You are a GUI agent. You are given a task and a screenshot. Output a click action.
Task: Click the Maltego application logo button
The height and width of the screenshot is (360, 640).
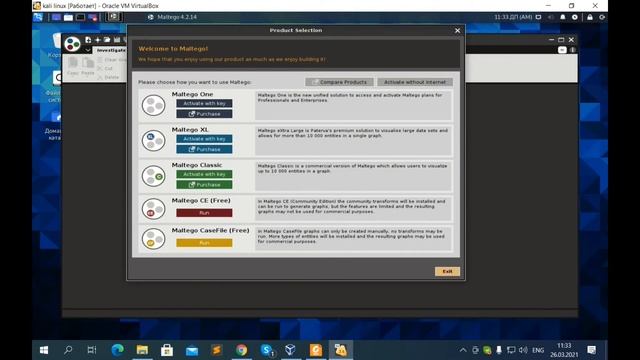point(72,44)
